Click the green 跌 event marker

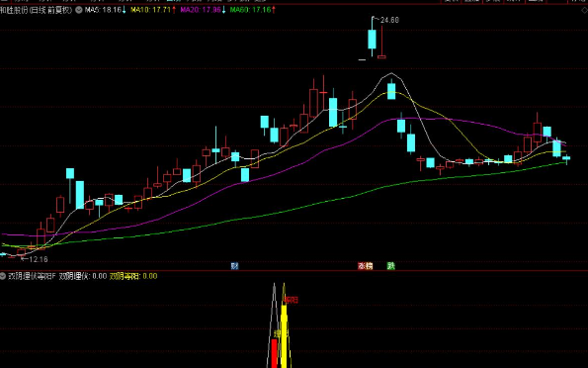pos(391,266)
